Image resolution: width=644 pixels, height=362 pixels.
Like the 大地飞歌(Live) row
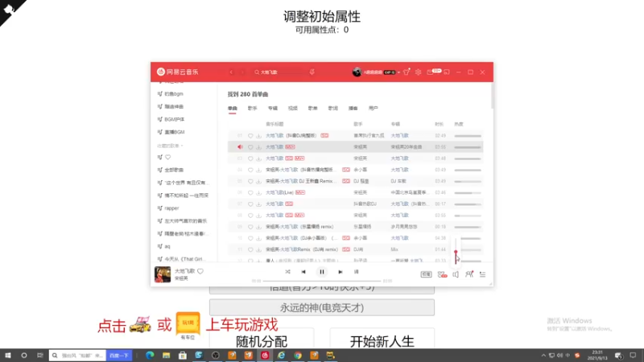(250, 192)
